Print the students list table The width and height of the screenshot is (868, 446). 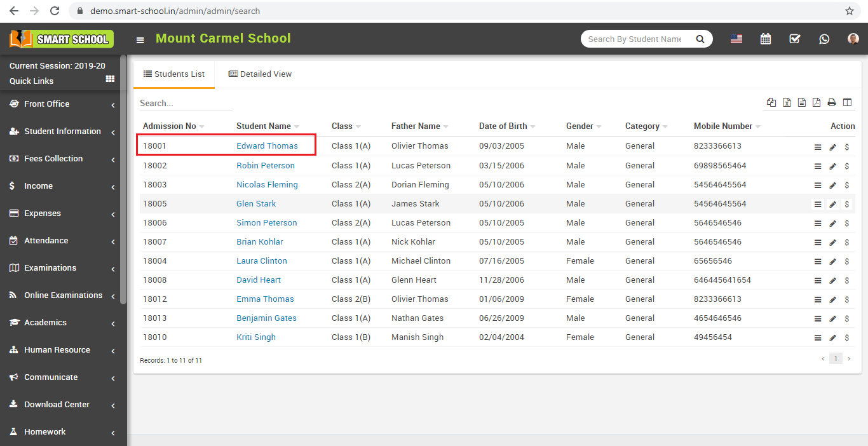click(832, 102)
